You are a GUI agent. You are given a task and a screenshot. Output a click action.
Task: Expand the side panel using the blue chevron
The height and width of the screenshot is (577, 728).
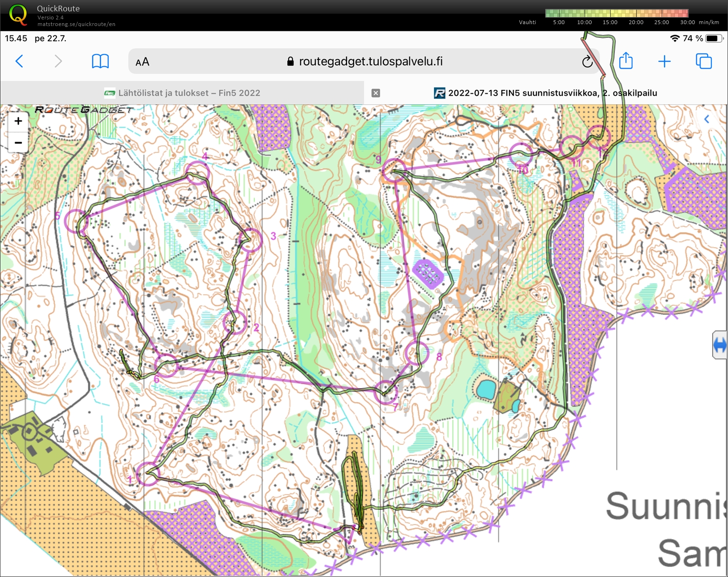pyautogui.click(x=707, y=119)
